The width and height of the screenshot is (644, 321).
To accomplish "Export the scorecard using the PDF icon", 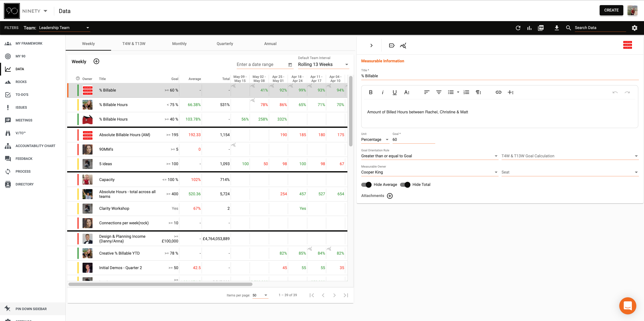I will coord(541,28).
